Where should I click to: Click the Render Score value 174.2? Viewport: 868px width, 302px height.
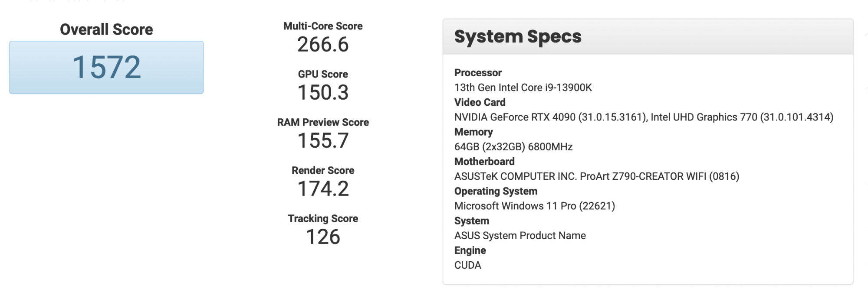(323, 189)
